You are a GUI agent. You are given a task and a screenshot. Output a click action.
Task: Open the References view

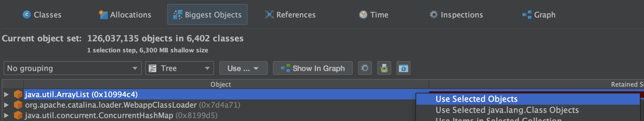point(290,15)
